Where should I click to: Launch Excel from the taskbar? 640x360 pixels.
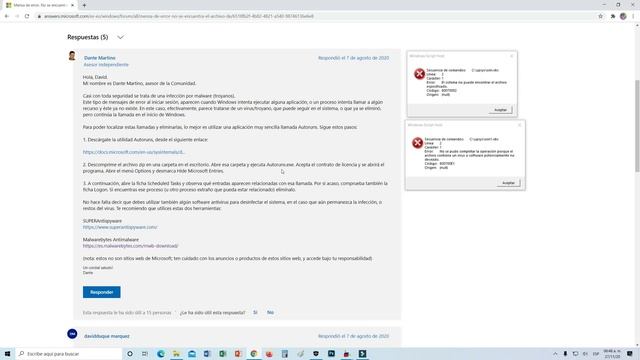click(x=222, y=353)
